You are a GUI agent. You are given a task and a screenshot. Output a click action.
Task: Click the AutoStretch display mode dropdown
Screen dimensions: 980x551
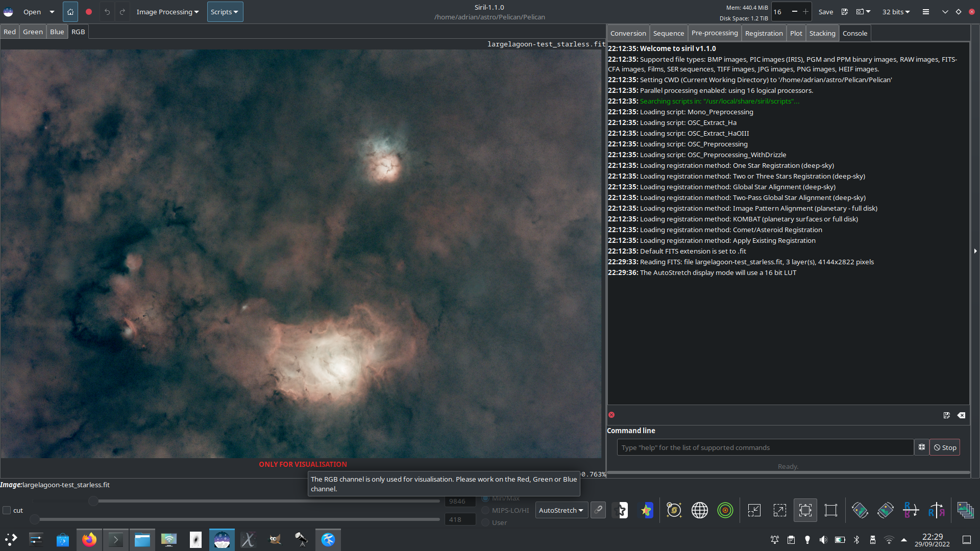pyautogui.click(x=560, y=510)
